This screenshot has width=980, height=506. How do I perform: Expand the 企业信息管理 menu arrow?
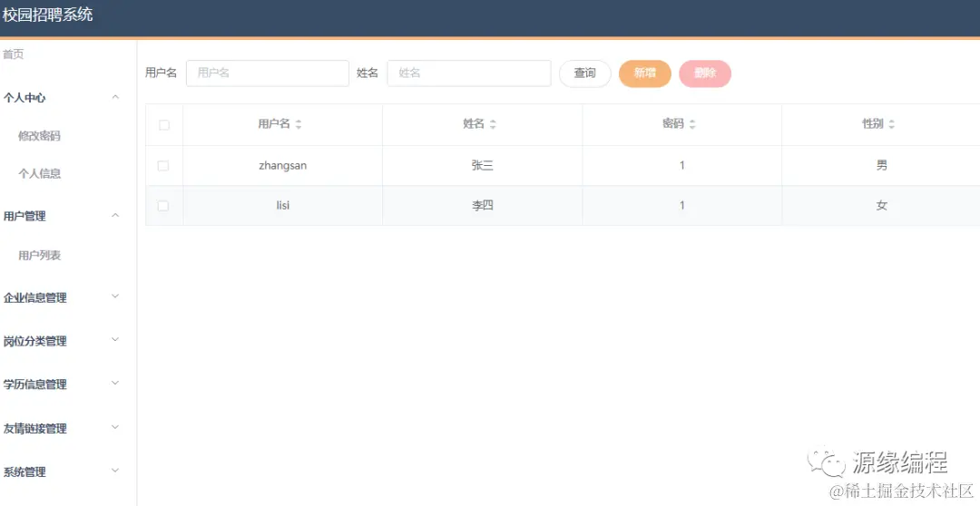click(x=115, y=297)
